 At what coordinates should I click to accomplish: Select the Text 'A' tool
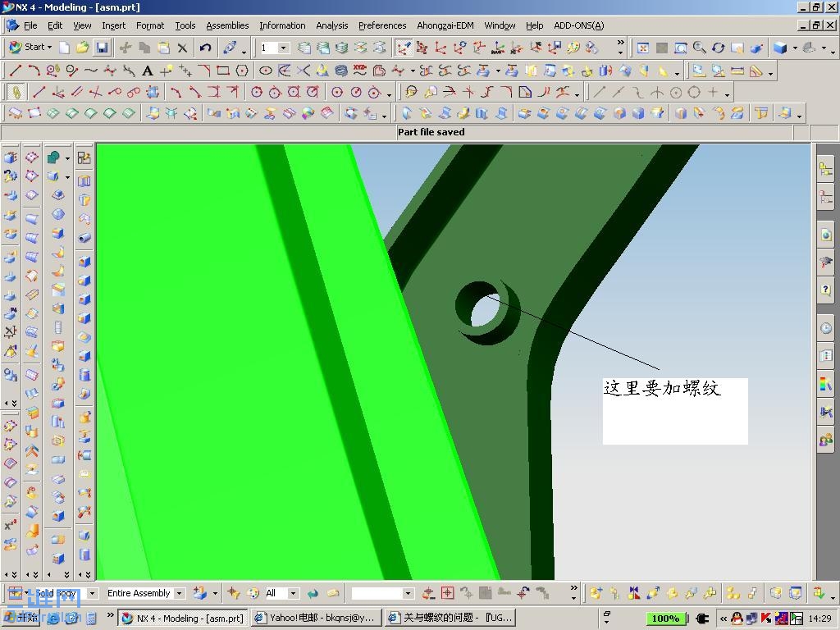click(148, 71)
